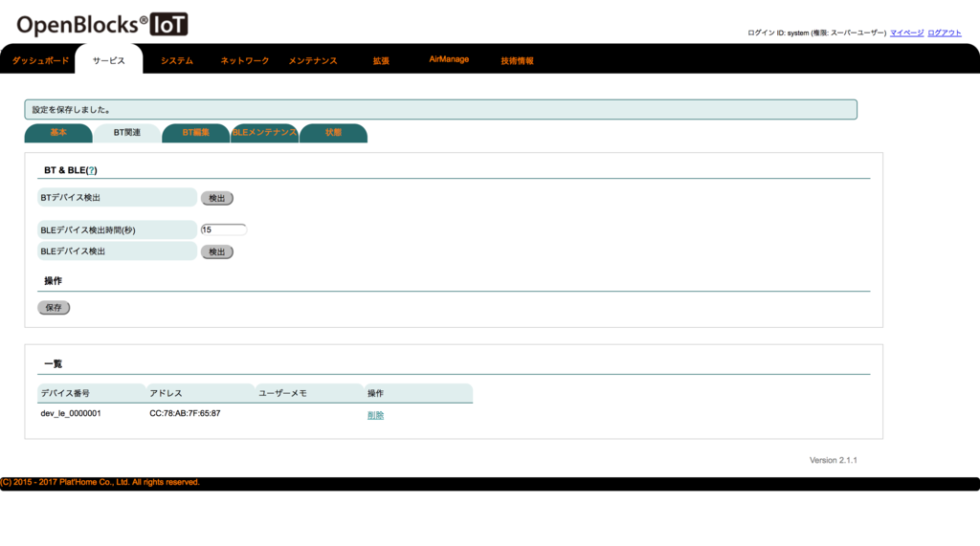
Task: Open the ダッシュボード menu tab
Action: click(x=40, y=60)
